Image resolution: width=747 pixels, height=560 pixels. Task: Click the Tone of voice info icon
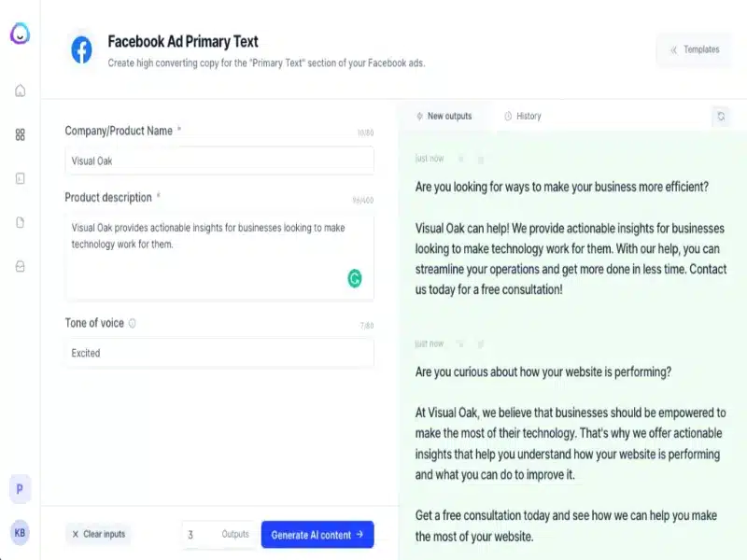pyautogui.click(x=133, y=323)
